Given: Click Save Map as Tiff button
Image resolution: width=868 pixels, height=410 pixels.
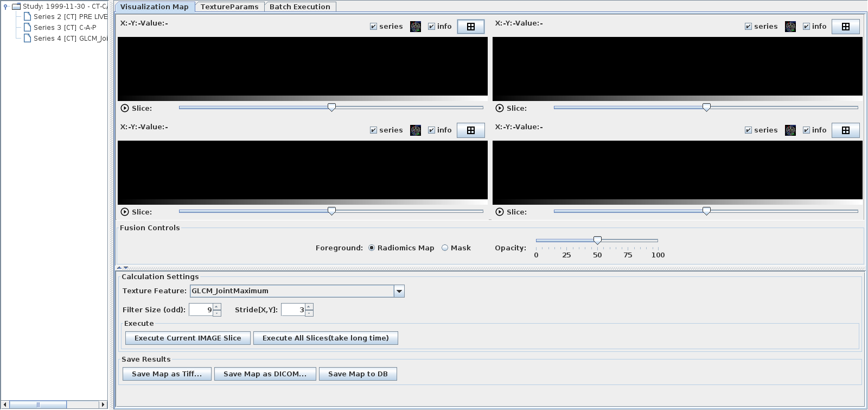Looking at the screenshot, I should click(167, 374).
